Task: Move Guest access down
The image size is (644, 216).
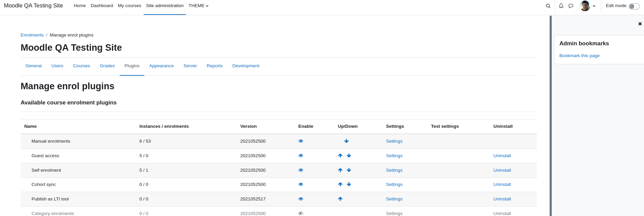Action: 349,155
